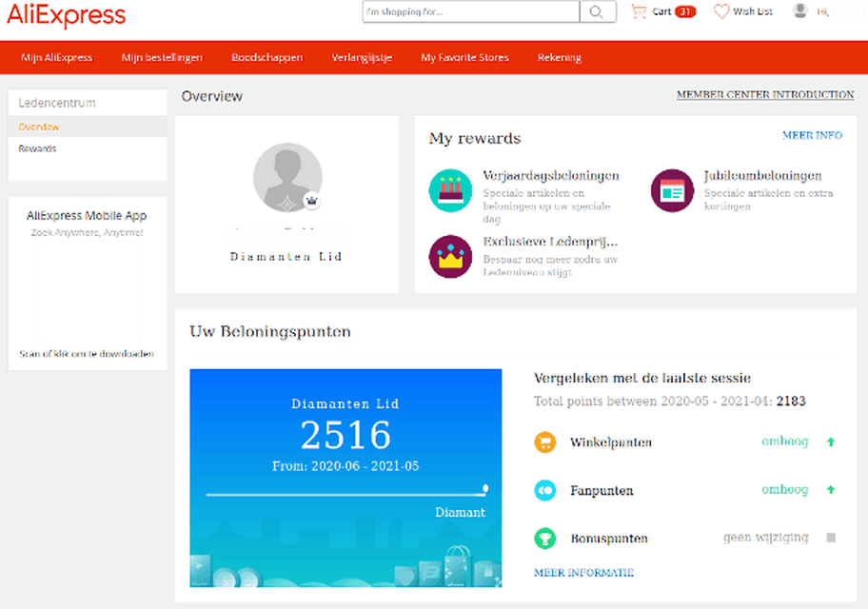Click the Winkelpunten label
Screen dimensions: 868x609
coord(611,442)
